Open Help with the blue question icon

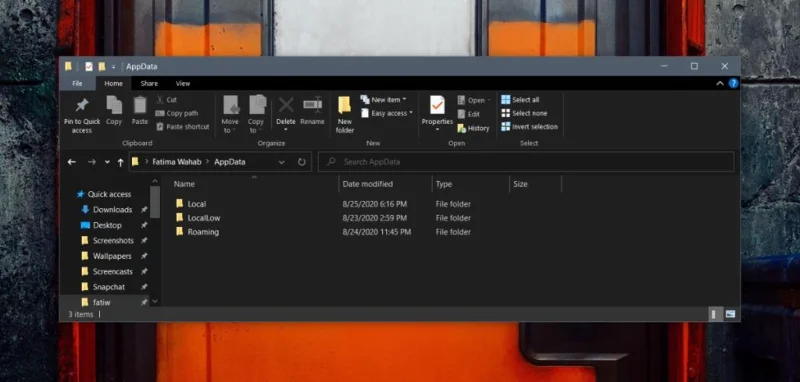pos(734,83)
